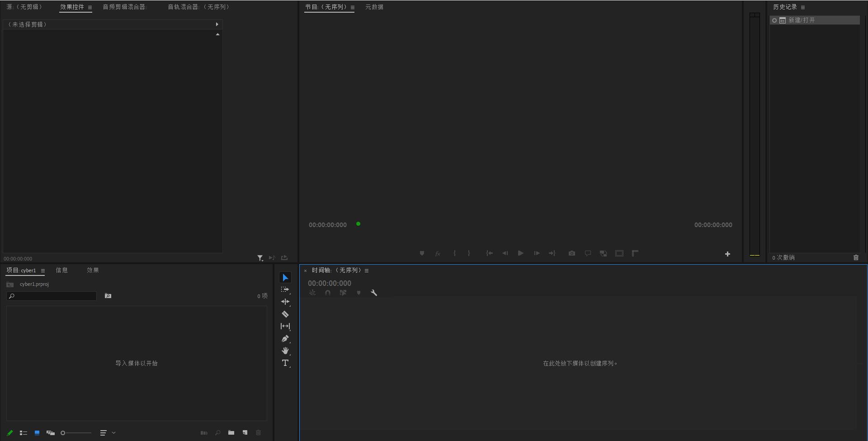Viewport: 868px width, 441px height.
Task: Select the Track Select Forward tool
Action: (x=285, y=289)
